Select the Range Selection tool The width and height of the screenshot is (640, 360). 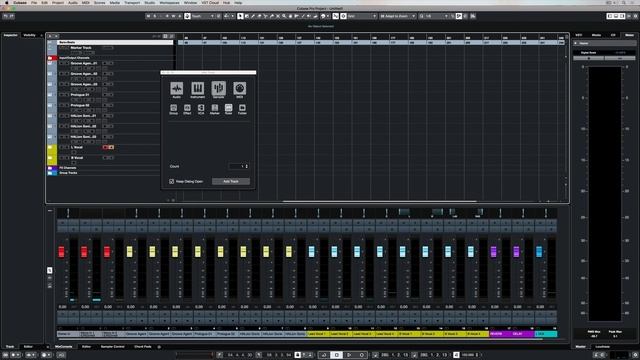247,16
